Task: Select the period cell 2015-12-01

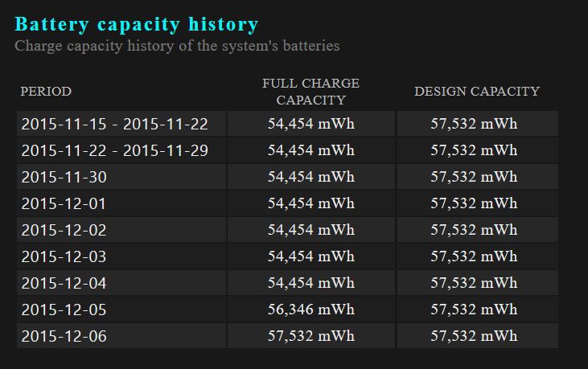Action: (121, 203)
